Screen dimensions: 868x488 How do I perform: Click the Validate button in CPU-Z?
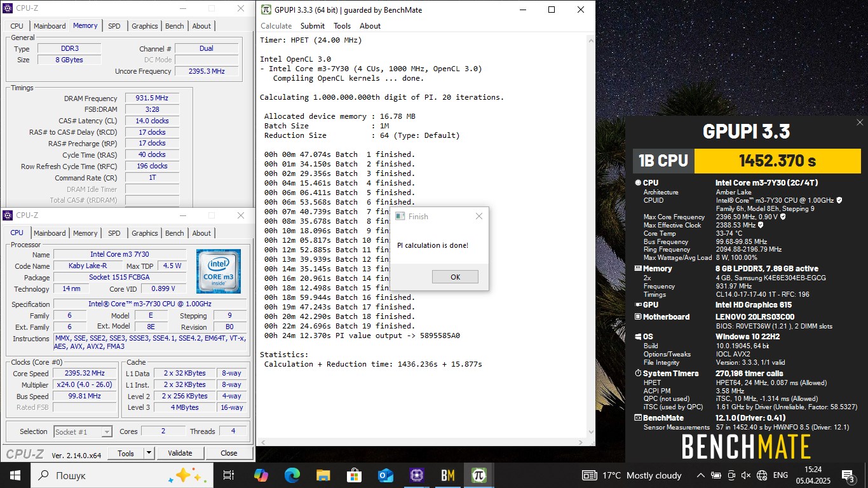[180, 453]
